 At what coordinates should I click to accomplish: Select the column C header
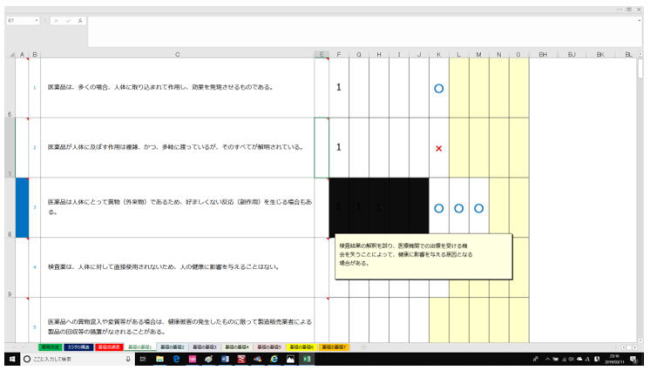[x=177, y=55]
